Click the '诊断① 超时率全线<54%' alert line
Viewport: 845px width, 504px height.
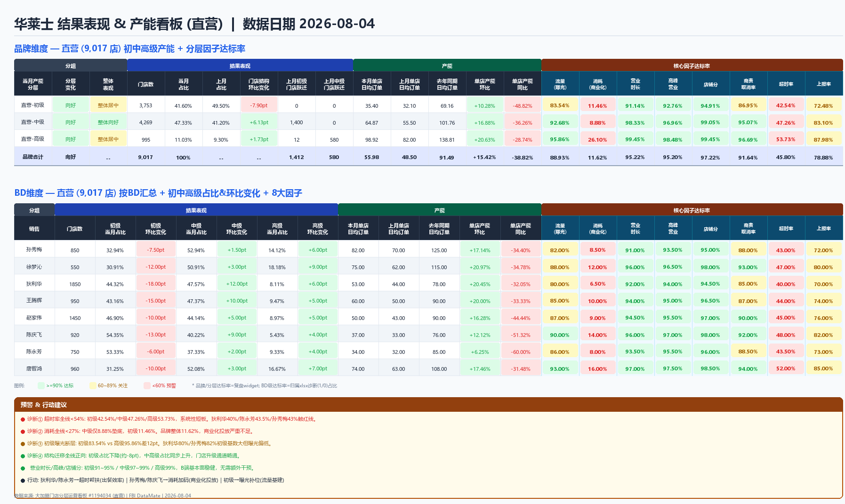point(169,419)
